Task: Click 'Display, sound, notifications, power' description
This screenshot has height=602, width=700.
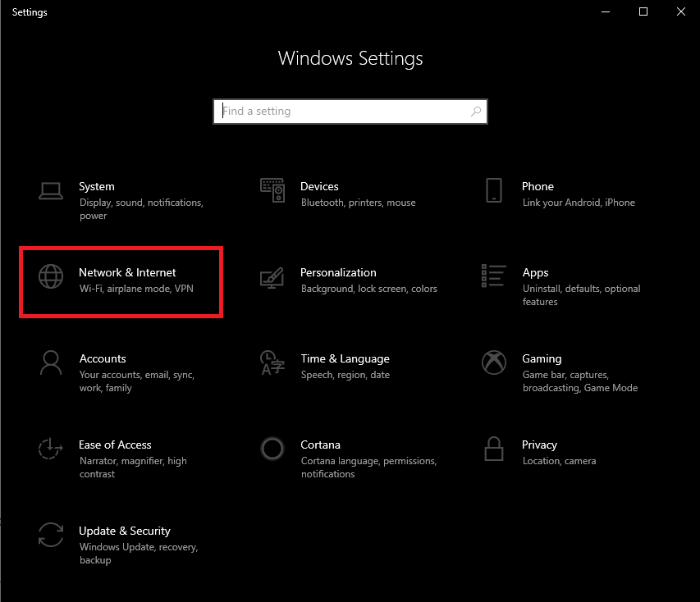Action: tap(141, 209)
